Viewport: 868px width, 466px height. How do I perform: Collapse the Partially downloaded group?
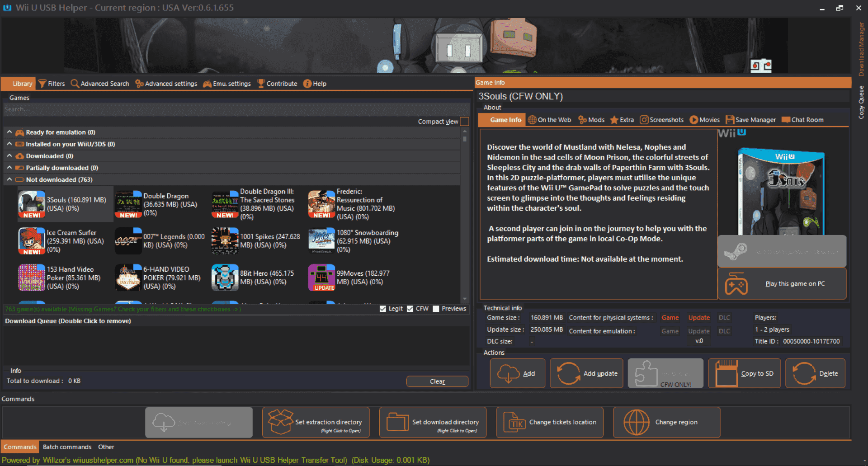click(x=9, y=167)
